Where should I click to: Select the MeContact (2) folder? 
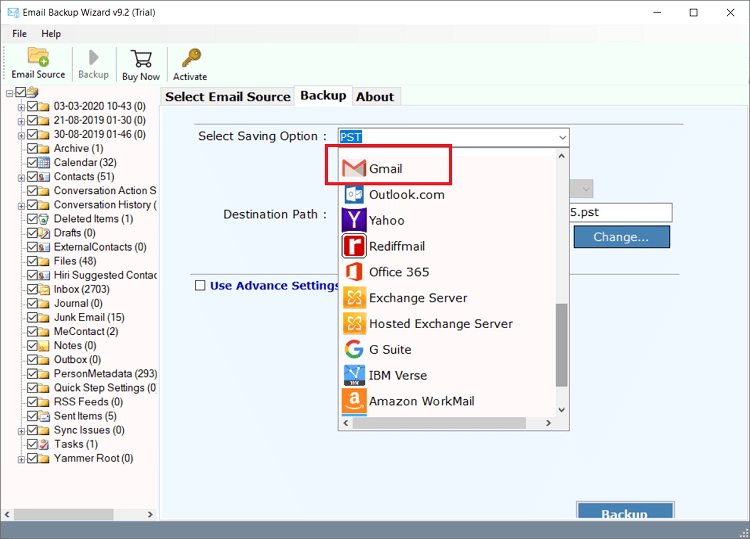(x=86, y=331)
